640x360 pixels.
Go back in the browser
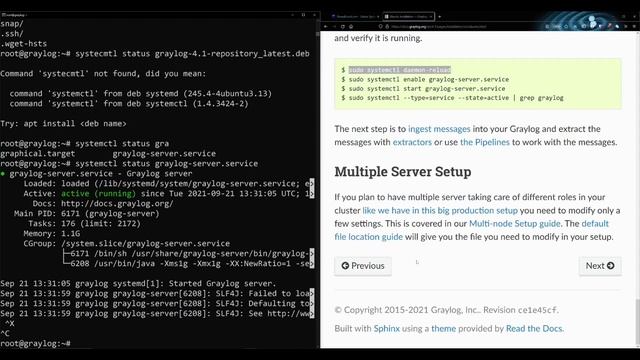pos(326,27)
